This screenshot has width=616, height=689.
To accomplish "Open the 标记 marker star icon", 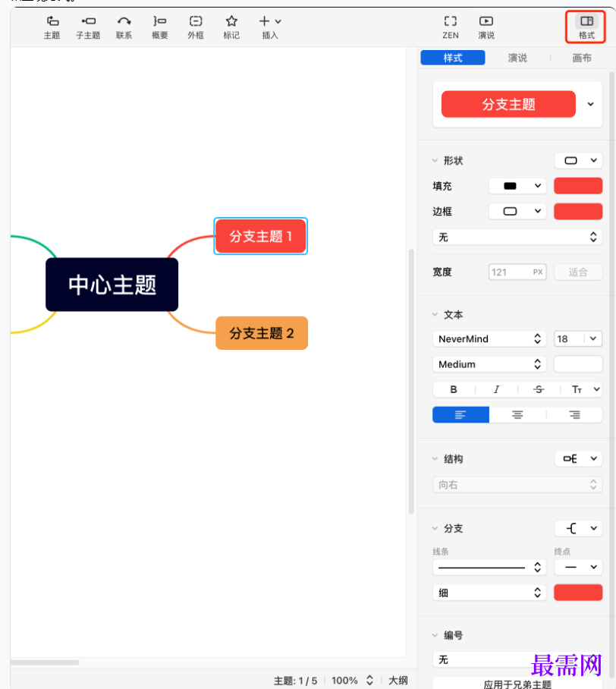I will coord(231,27).
